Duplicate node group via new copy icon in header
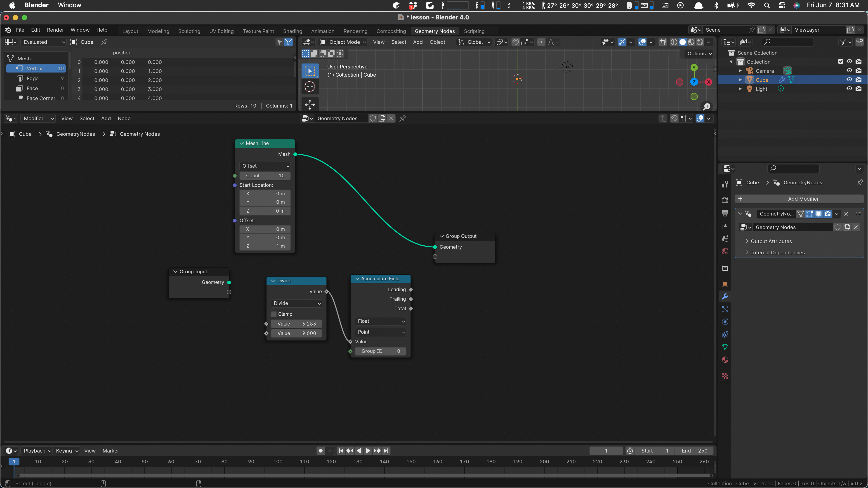868x488 pixels. tap(382, 118)
